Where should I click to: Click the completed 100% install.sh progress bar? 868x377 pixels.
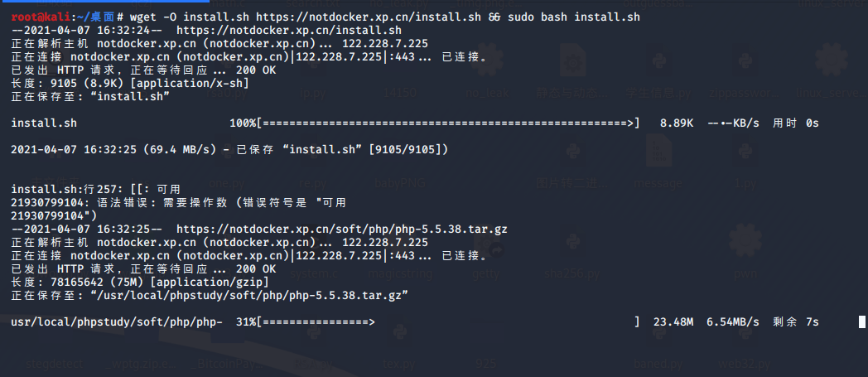[x=448, y=123]
